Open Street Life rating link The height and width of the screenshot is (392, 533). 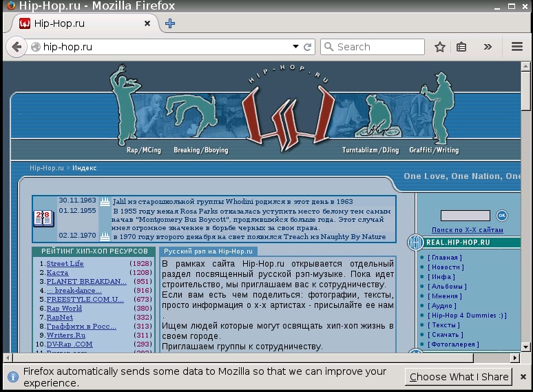[65, 263]
